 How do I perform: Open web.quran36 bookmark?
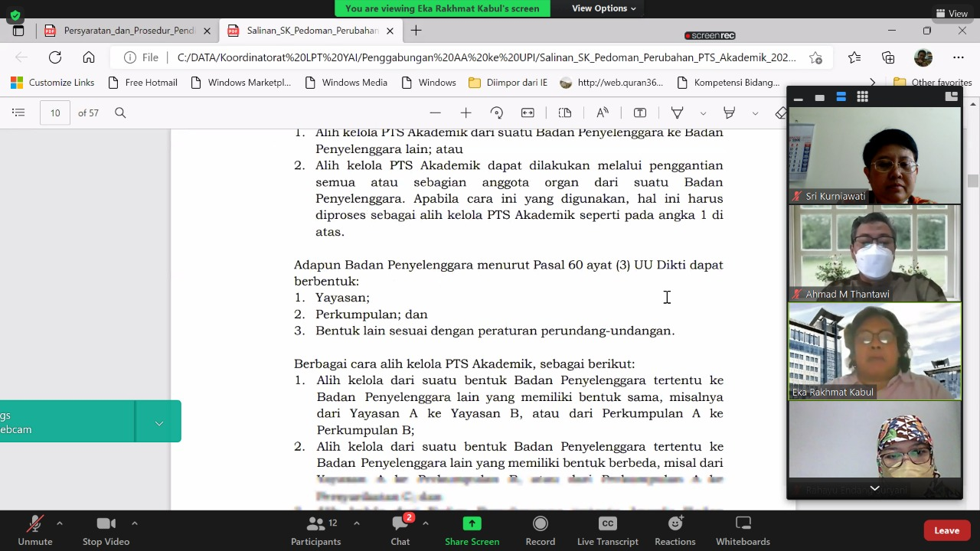tap(612, 83)
